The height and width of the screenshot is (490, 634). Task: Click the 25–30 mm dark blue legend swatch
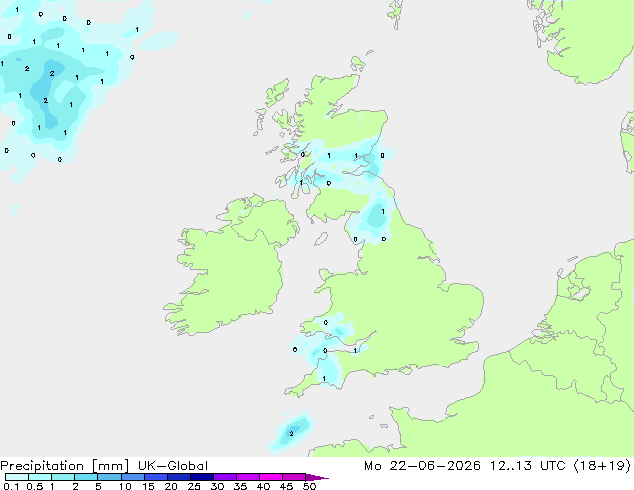click(201, 477)
